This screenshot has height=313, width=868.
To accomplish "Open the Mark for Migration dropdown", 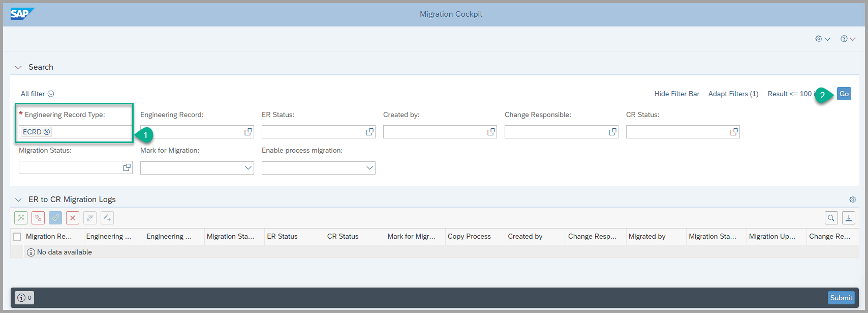I will tap(248, 168).
